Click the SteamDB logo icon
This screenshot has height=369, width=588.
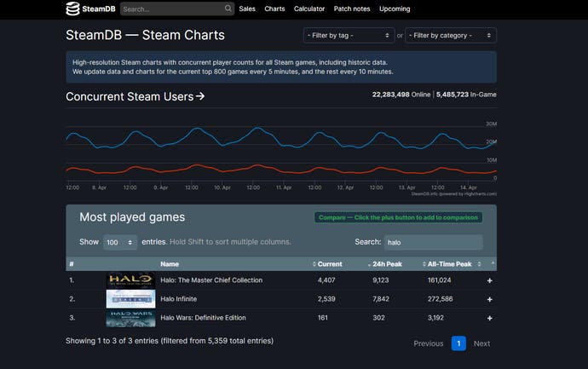(72, 9)
